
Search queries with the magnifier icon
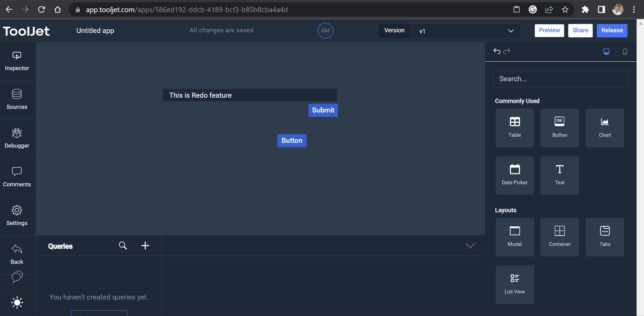click(x=123, y=246)
